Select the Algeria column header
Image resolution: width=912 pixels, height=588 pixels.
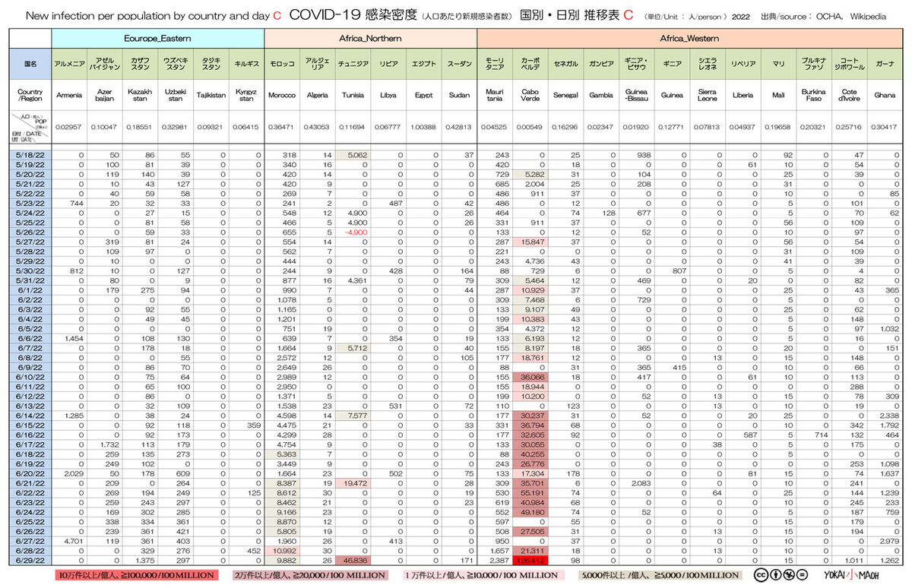317,96
